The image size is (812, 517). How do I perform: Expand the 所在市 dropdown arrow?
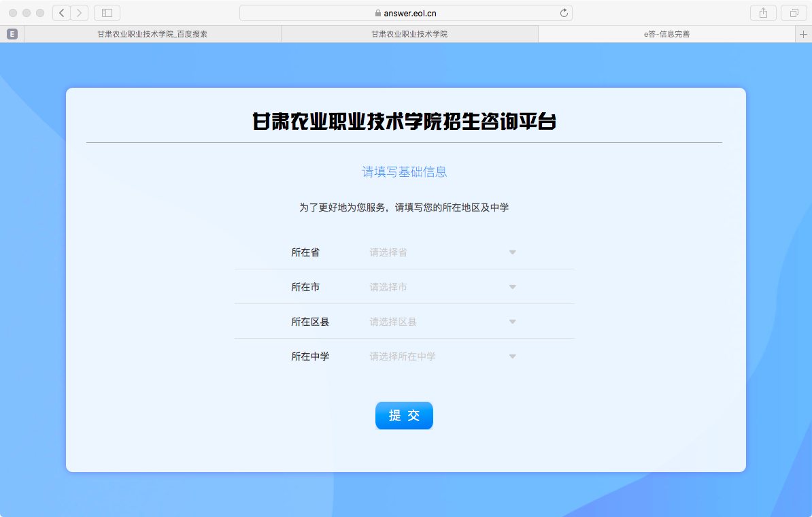[x=513, y=287]
